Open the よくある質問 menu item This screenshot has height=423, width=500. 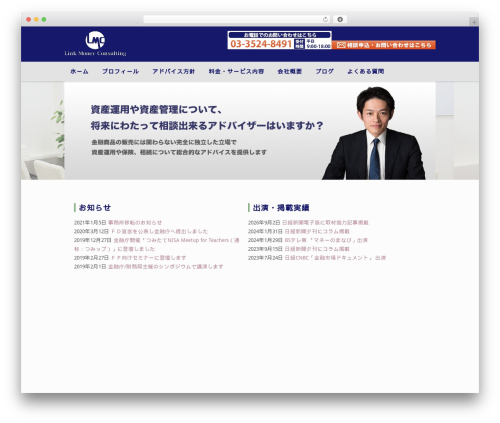tap(366, 71)
